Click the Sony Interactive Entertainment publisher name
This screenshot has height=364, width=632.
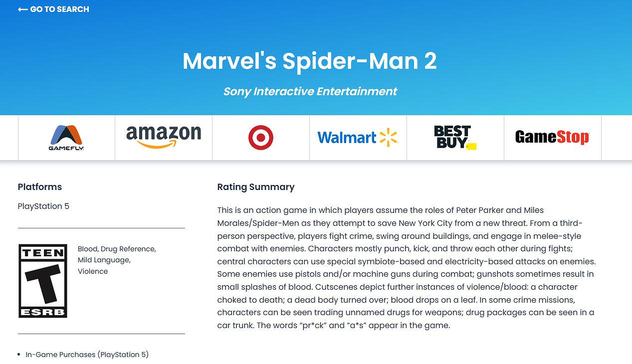pyautogui.click(x=310, y=92)
